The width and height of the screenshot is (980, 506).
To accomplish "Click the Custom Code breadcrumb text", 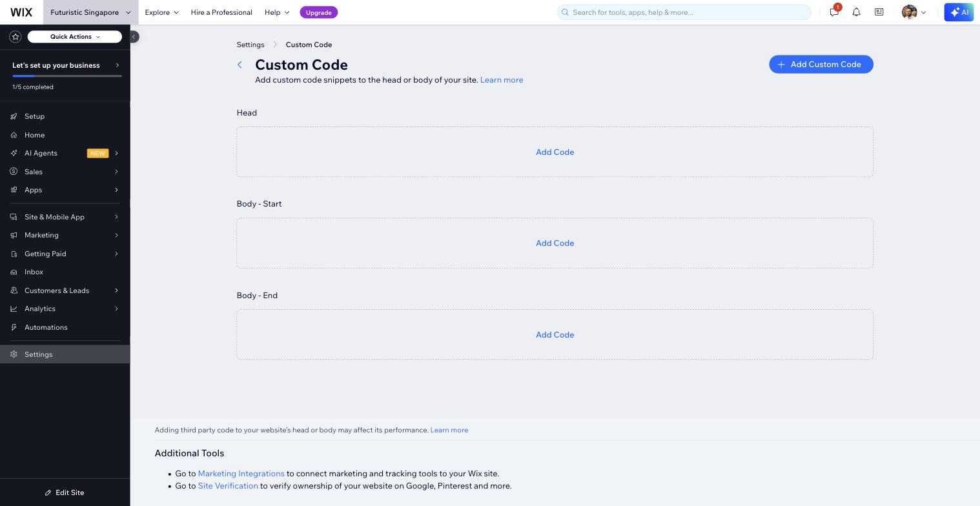I will pyautogui.click(x=309, y=45).
